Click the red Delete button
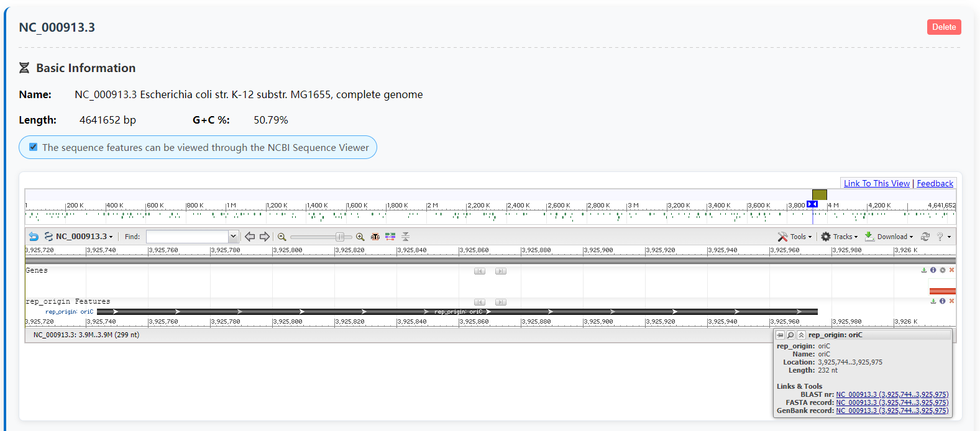This screenshot has width=980, height=431. [944, 27]
